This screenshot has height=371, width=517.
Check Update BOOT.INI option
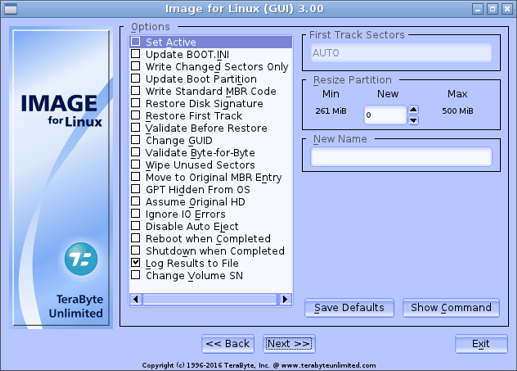pyautogui.click(x=135, y=54)
